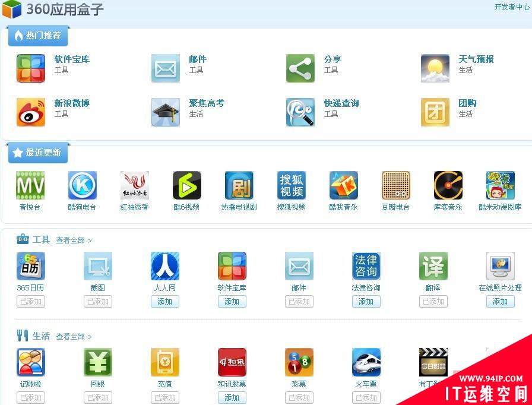532x405 pixels.
Task: Open the green 翻译 icon
Action: coord(433,266)
